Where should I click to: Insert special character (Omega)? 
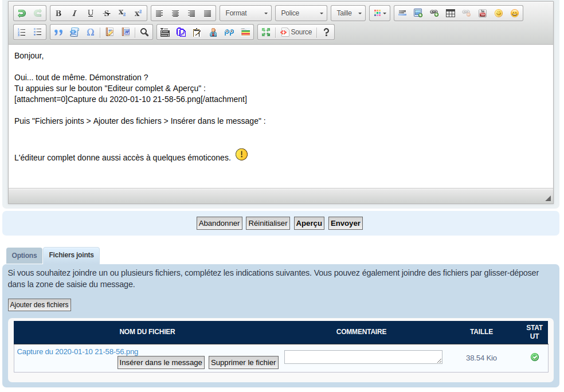(x=91, y=32)
